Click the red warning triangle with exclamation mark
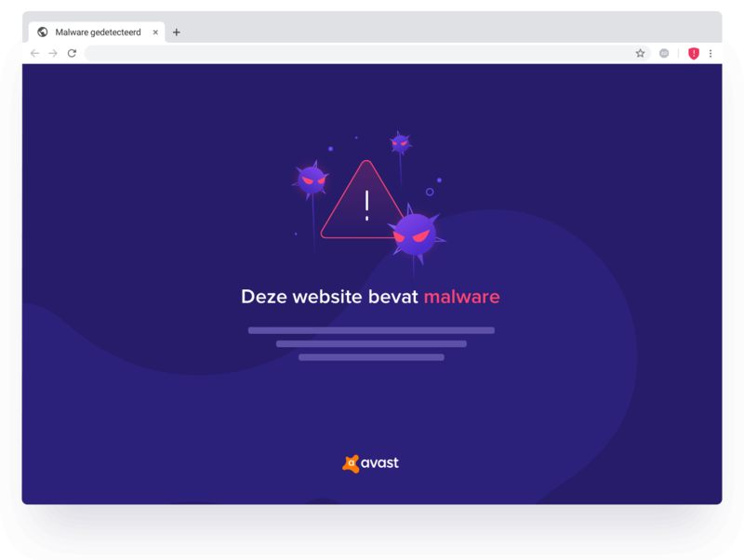 click(362, 200)
